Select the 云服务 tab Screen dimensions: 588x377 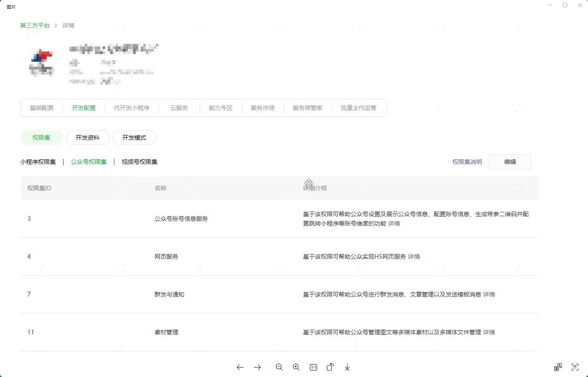pyautogui.click(x=179, y=108)
